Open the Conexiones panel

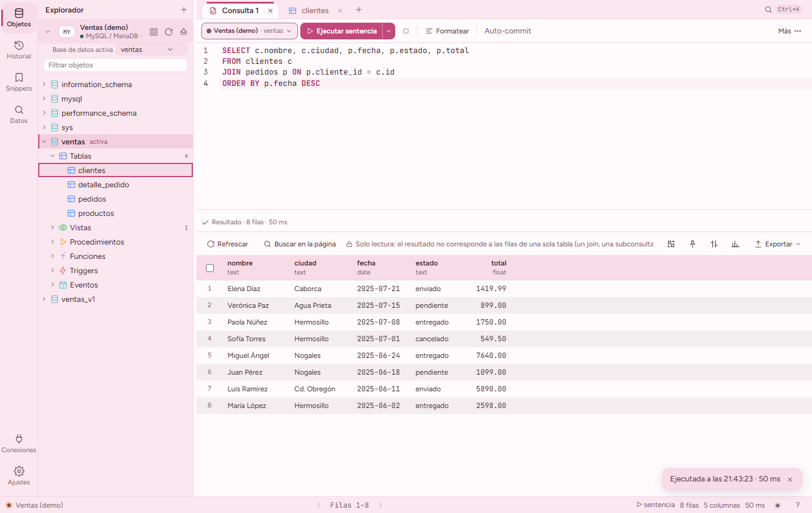19,443
